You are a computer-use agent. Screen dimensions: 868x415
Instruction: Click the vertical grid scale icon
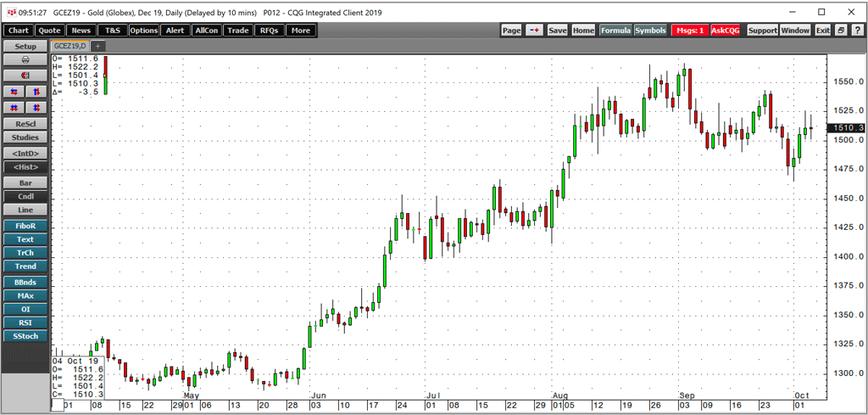(x=36, y=108)
